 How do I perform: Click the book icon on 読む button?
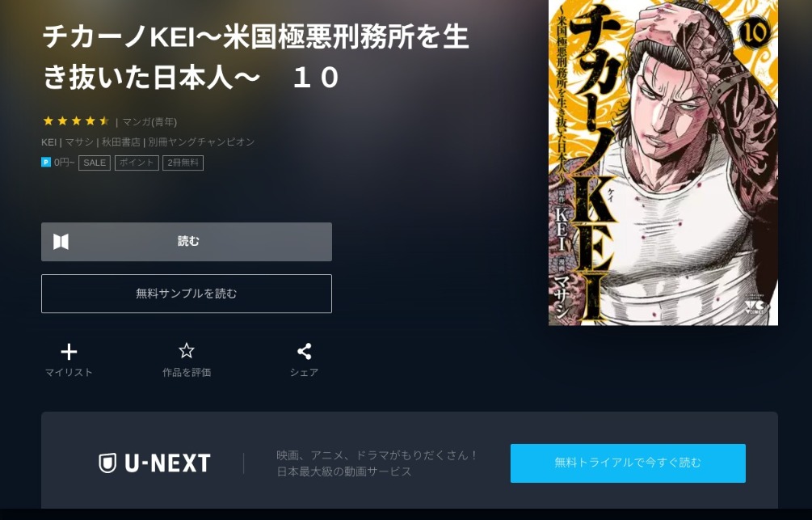click(61, 242)
